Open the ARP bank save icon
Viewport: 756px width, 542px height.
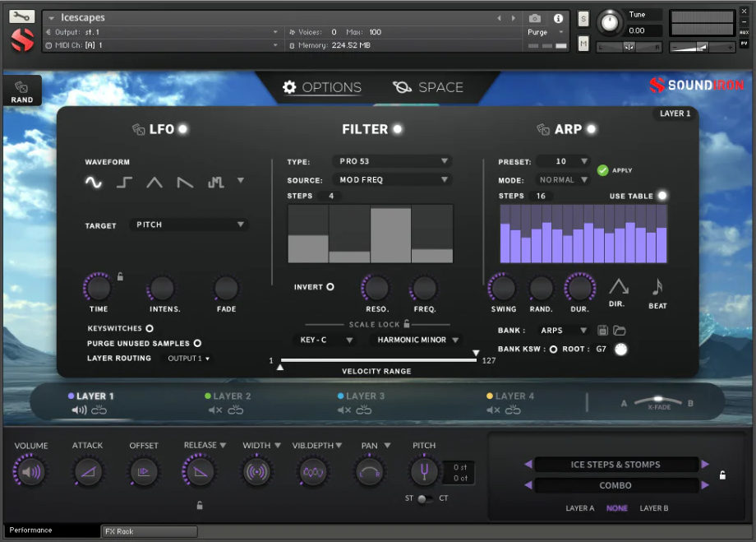coord(602,330)
